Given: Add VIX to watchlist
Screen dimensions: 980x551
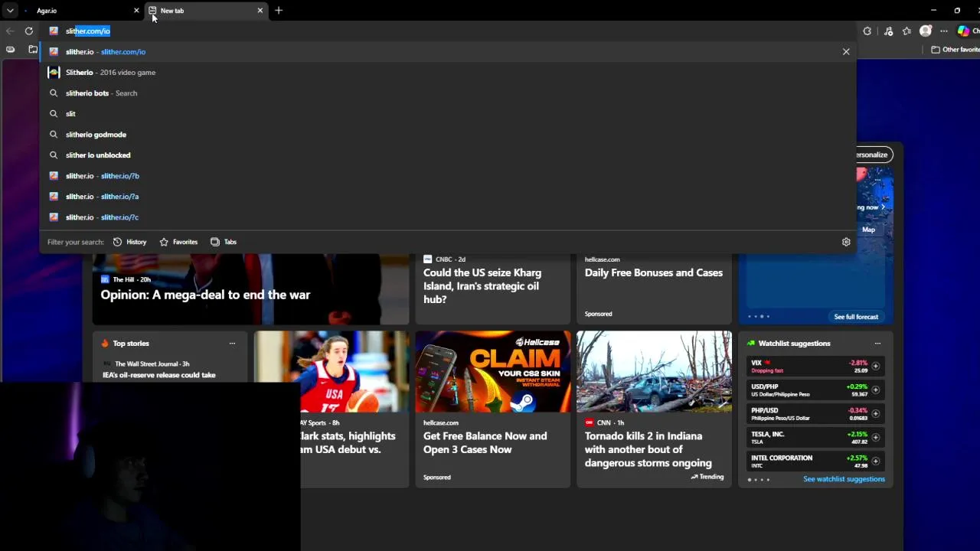Looking at the screenshot, I should tap(876, 366).
